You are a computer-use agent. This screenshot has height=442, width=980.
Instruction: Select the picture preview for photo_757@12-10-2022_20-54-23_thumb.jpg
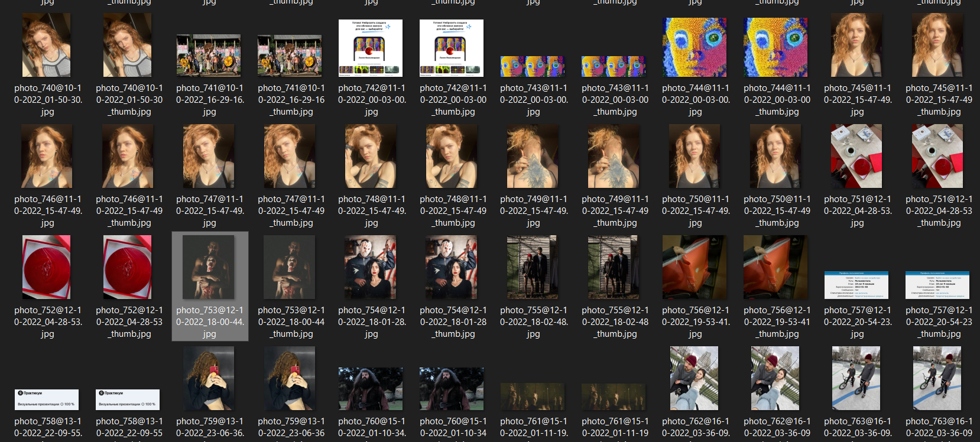click(x=937, y=285)
